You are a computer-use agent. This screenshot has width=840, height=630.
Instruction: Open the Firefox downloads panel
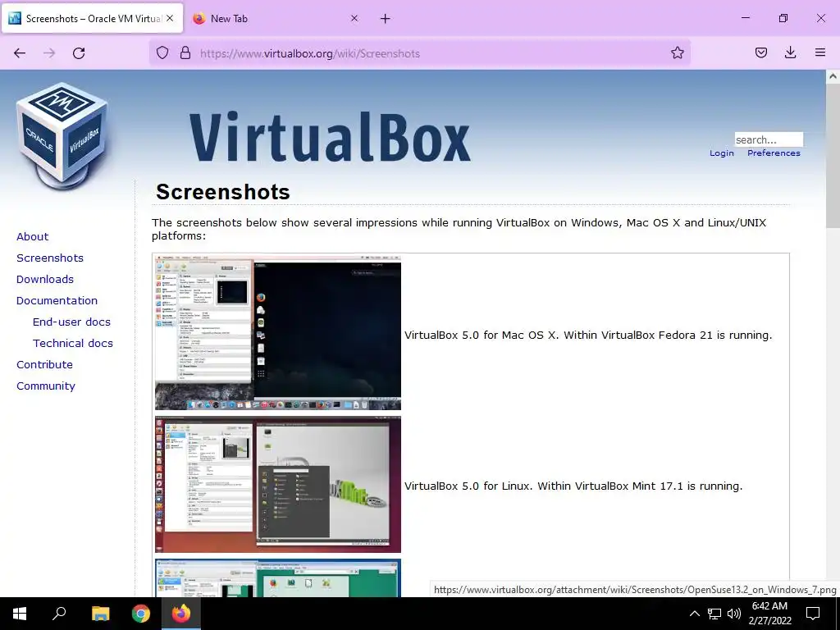(x=790, y=52)
